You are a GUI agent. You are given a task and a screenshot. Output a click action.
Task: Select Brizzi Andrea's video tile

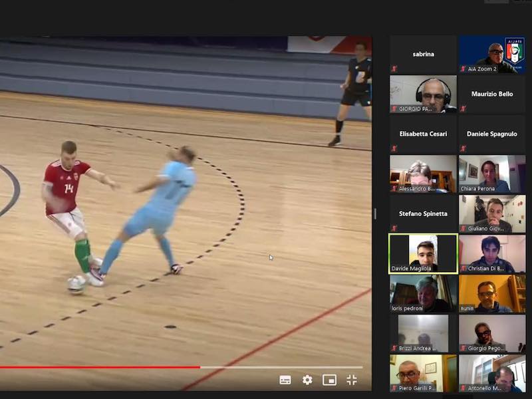coord(423,333)
